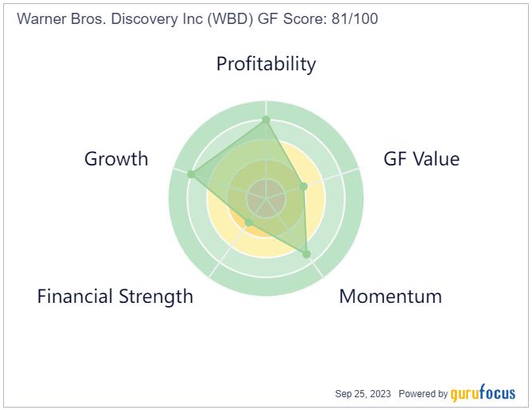Click the Momentum data point marker
The height and width of the screenshot is (410, 532).
pyautogui.click(x=307, y=254)
